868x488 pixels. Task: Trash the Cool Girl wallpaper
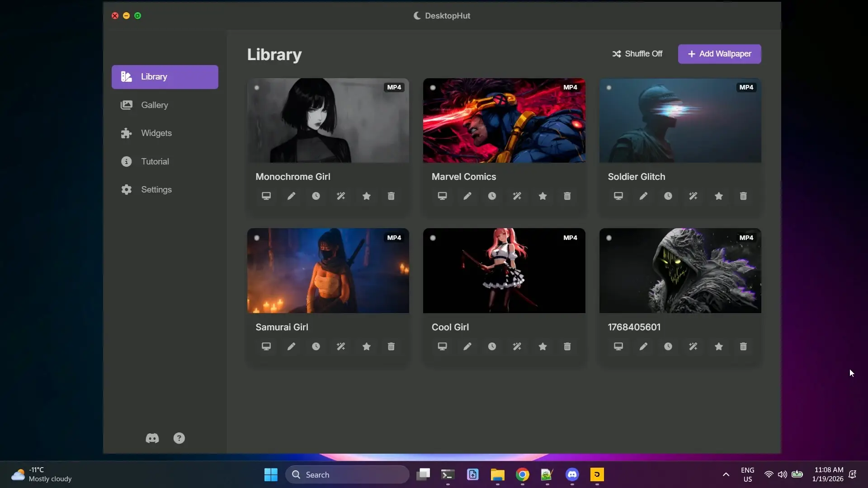567,347
